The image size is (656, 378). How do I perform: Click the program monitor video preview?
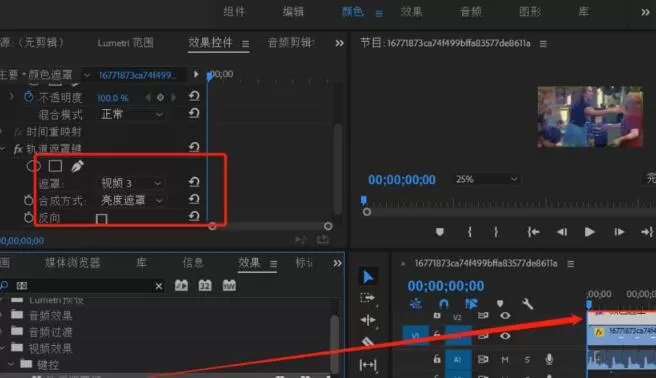coord(590,117)
